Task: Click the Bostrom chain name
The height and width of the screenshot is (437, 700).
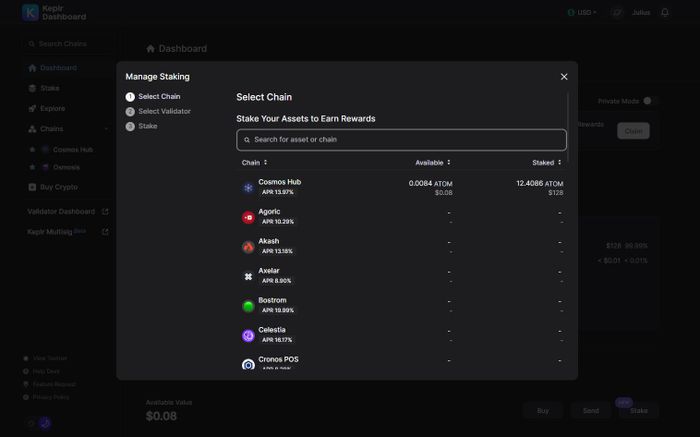Action: point(272,300)
